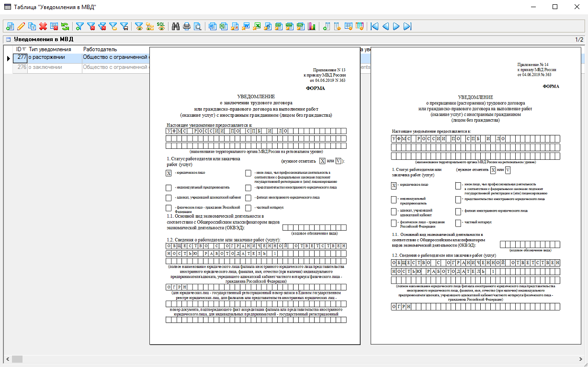Refresh table with green arrows icon
Image resolution: width=588 pixels, height=367 pixels.
(65, 26)
